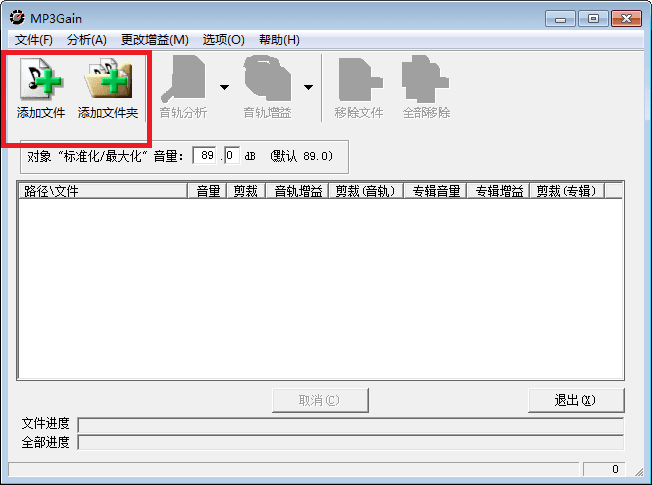
Task: Sort by the 音量 column header
Action: pos(207,191)
